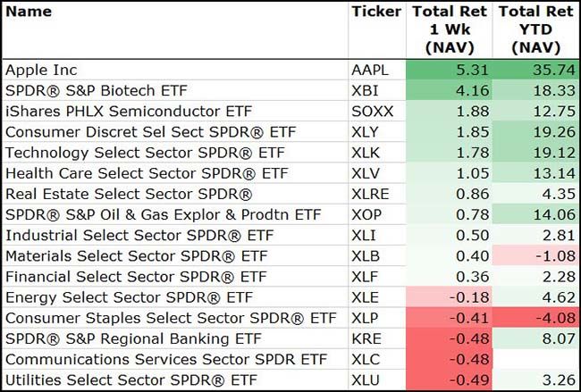581x392 pixels.
Task: Click the SOXX ticker cell
Action: point(372,111)
